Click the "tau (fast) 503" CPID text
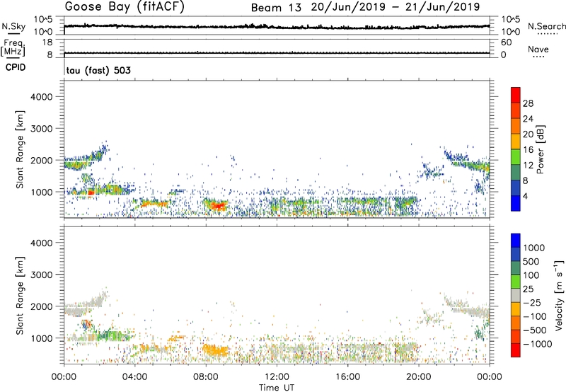566x392 pixels. [x=98, y=70]
